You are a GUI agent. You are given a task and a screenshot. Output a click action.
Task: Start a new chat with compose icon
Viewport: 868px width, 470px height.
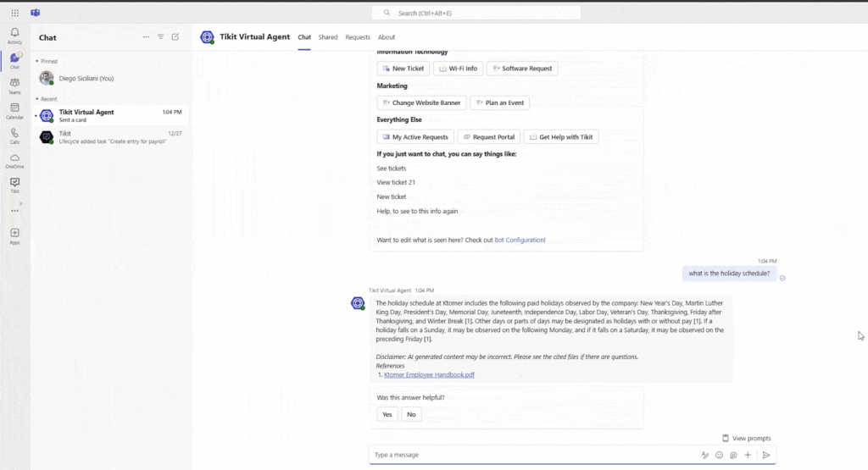click(x=175, y=37)
